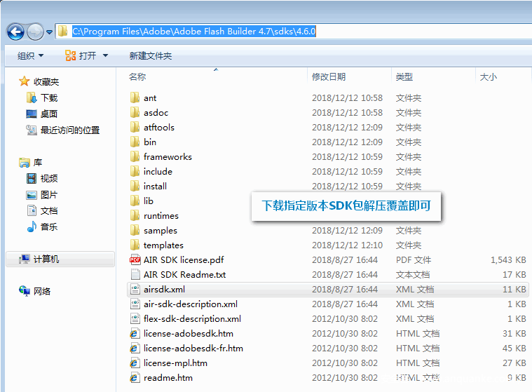This screenshot has width=532, height=392.
Task: Click the 打开 toolbar button
Action: coord(81,55)
